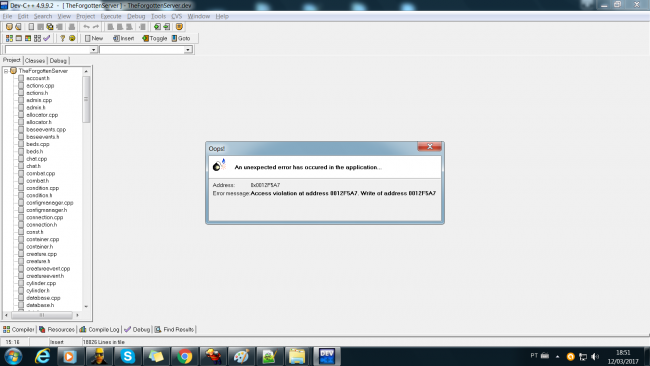The width and height of the screenshot is (650, 366).
Task: Close the Oops! error dialog
Action: tap(429, 146)
